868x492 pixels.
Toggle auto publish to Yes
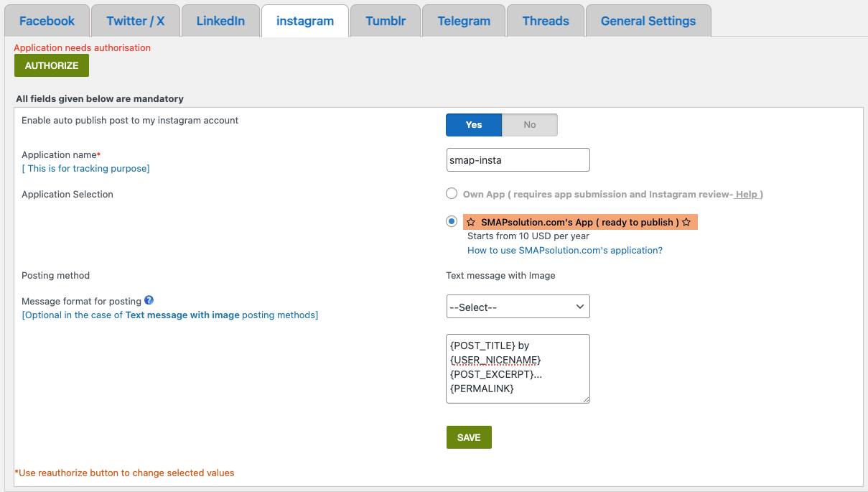coord(474,125)
